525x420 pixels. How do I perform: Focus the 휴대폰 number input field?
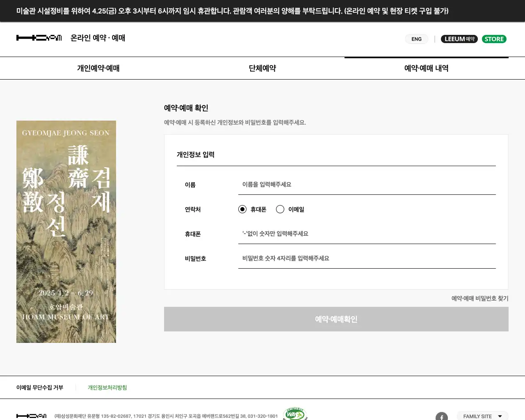click(367, 234)
